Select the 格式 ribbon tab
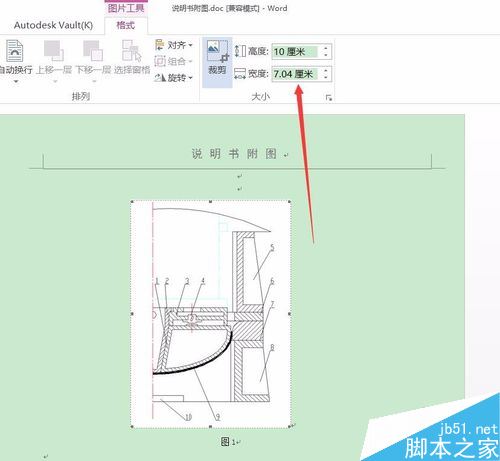The width and height of the screenshot is (500, 461). (126, 25)
